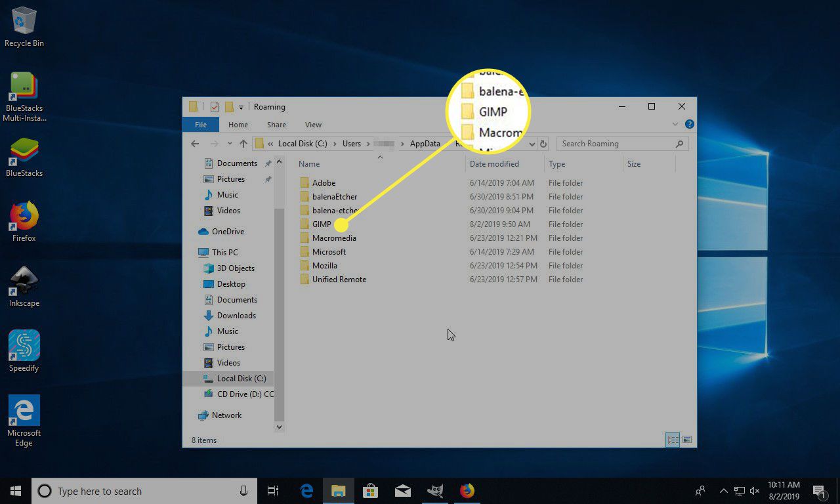
Task: Open Microsoft Edge desktop shortcut
Action: [24, 421]
